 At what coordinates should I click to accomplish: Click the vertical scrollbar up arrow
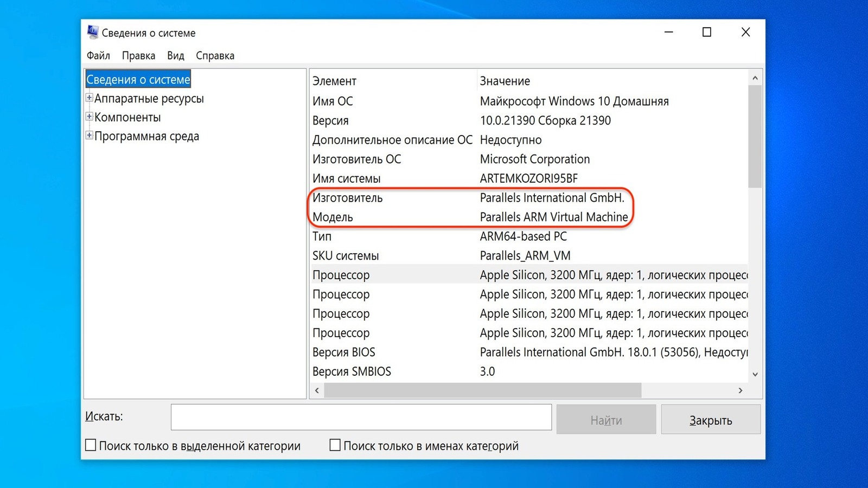755,78
